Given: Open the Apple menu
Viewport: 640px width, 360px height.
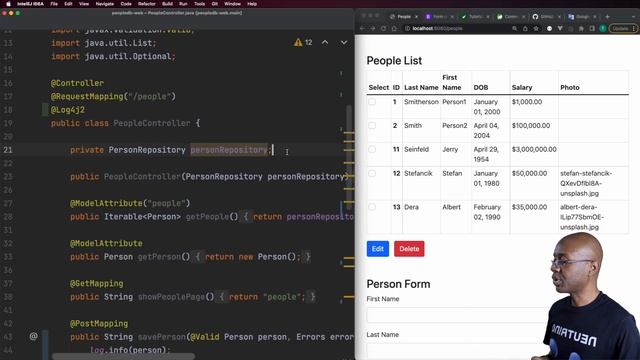Looking at the screenshot, I should pyautogui.click(x=8, y=4).
